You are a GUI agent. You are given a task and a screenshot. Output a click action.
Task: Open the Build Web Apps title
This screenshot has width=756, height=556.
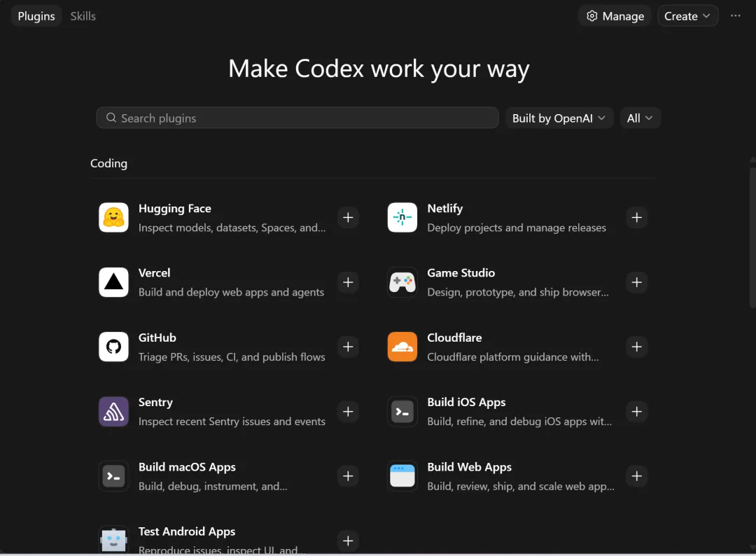click(x=469, y=467)
